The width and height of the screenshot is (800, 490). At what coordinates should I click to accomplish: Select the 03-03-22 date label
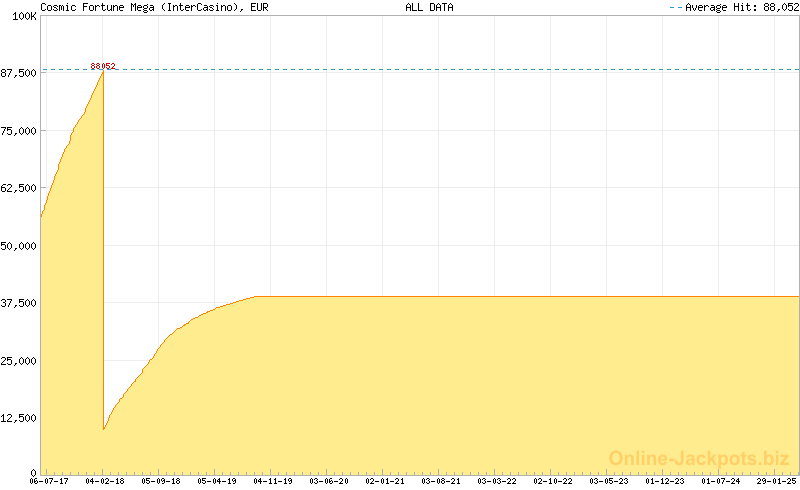[x=497, y=481]
